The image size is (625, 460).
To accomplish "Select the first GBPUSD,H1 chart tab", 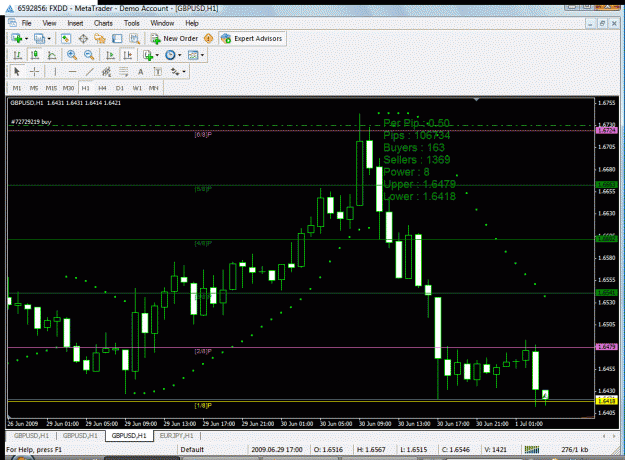I will [31, 436].
